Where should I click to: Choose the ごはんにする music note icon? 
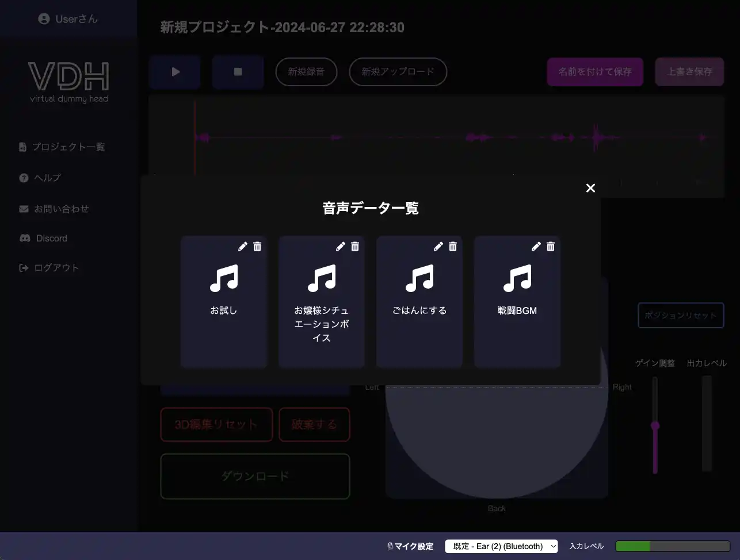coord(419,278)
